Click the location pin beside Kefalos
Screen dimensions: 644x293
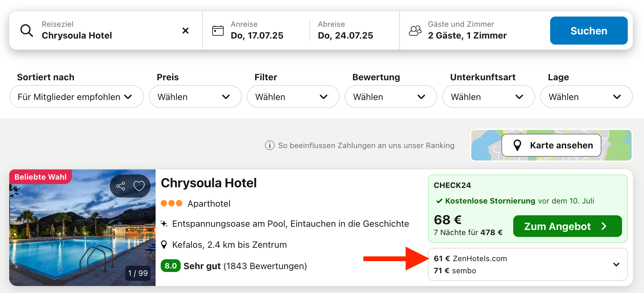click(x=164, y=245)
